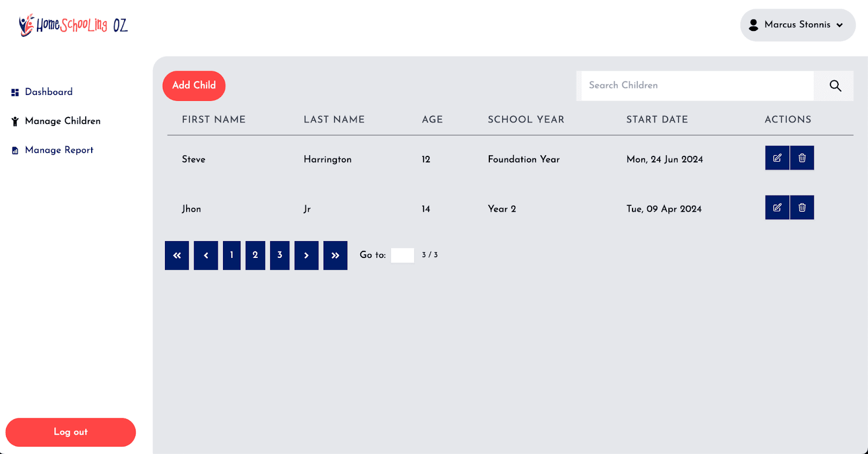
Task: Switch to page 2 of results
Action: coord(255,255)
